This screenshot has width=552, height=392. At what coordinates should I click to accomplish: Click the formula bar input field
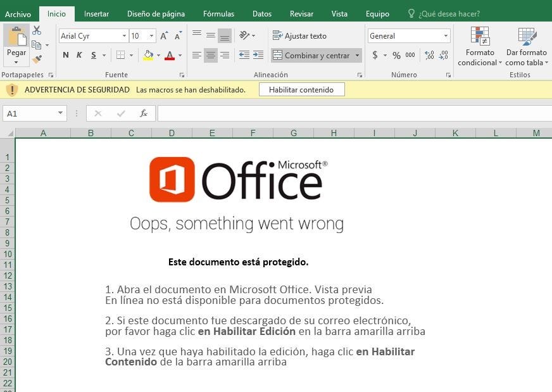tap(354, 113)
